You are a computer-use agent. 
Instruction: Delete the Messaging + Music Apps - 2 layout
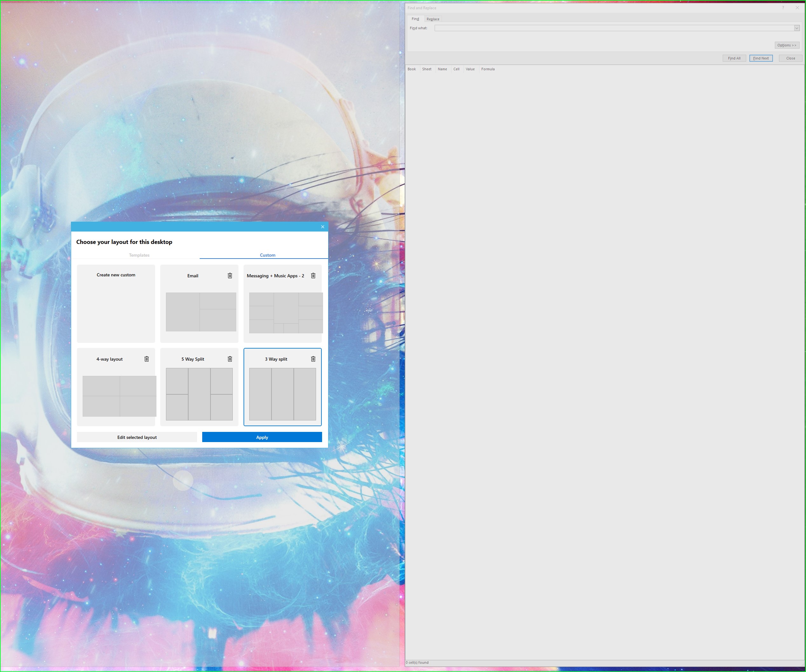[313, 276]
